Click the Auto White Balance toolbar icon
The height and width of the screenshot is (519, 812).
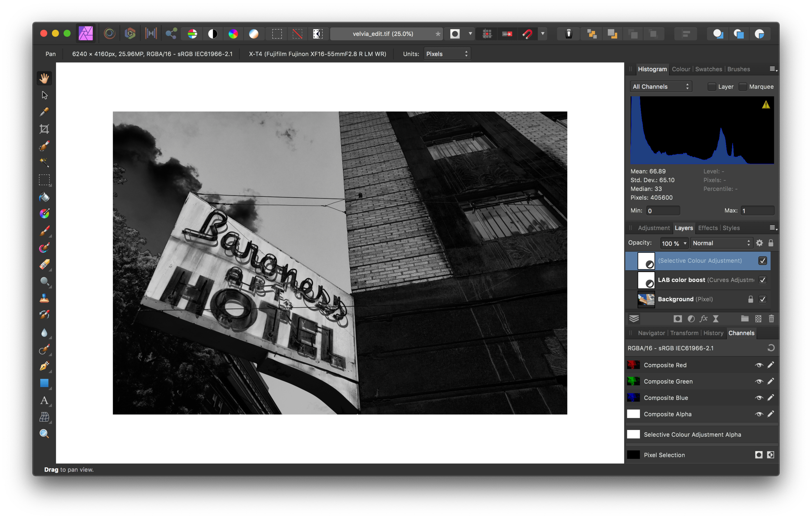click(254, 34)
